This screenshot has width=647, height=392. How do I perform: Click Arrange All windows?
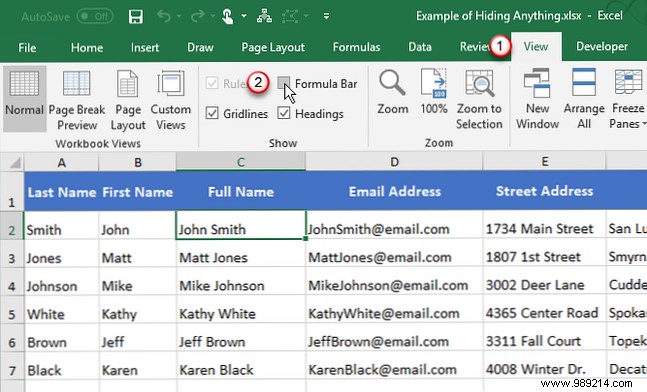coord(584,98)
